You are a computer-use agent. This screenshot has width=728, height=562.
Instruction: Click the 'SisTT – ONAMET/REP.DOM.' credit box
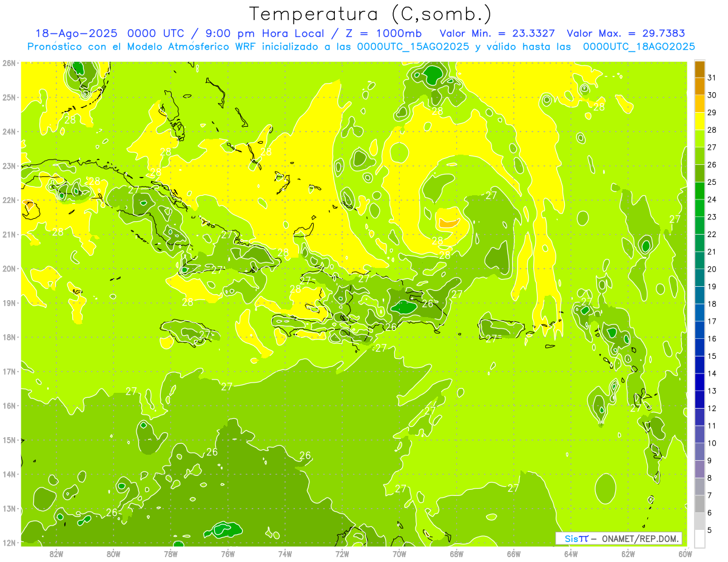[x=619, y=538]
